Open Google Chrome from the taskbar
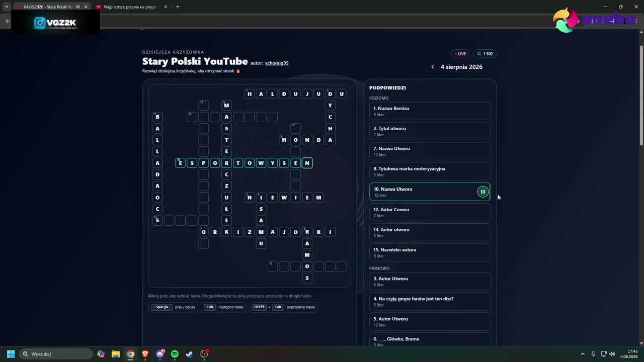644x362 pixels. tap(130, 354)
